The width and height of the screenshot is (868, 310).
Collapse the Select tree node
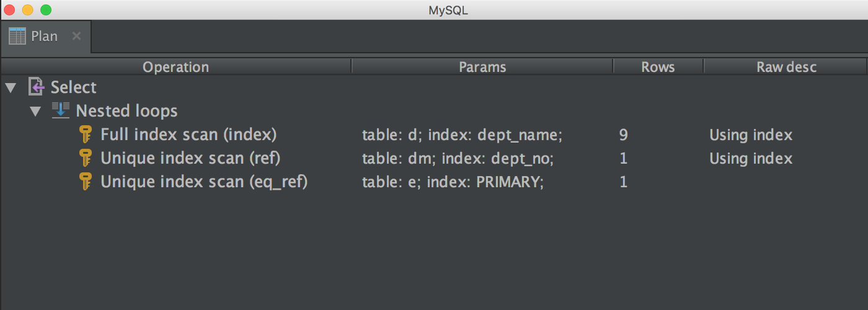10,88
